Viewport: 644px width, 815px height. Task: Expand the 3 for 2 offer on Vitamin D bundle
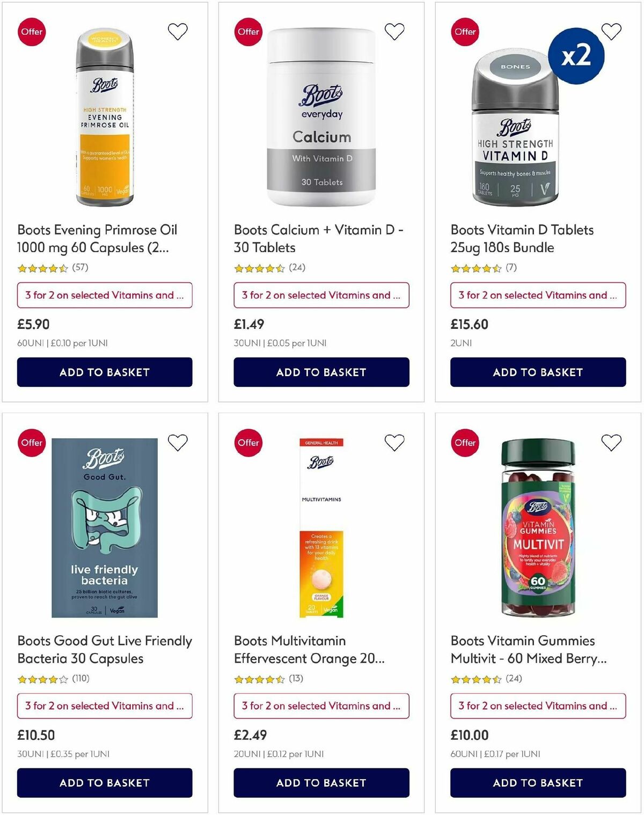coord(538,295)
